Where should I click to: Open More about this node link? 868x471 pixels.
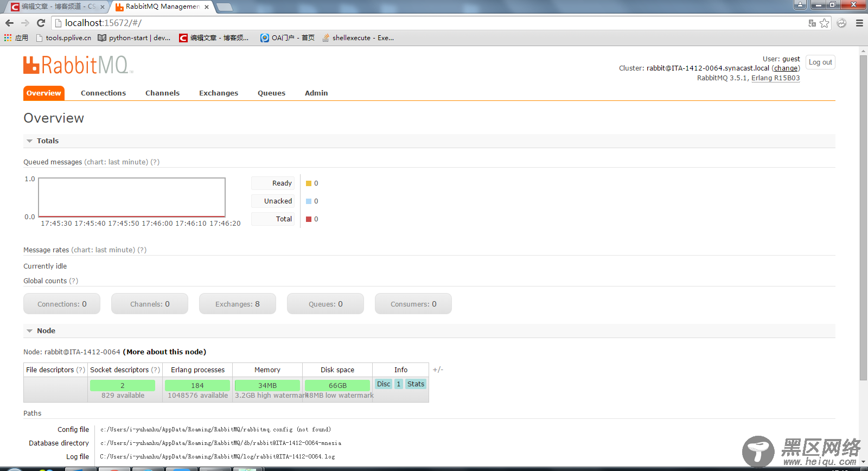click(x=164, y=352)
